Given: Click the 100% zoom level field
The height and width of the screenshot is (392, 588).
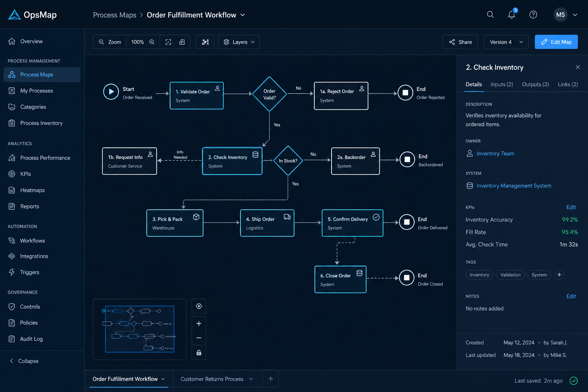Looking at the screenshot, I should pos(137,42).
